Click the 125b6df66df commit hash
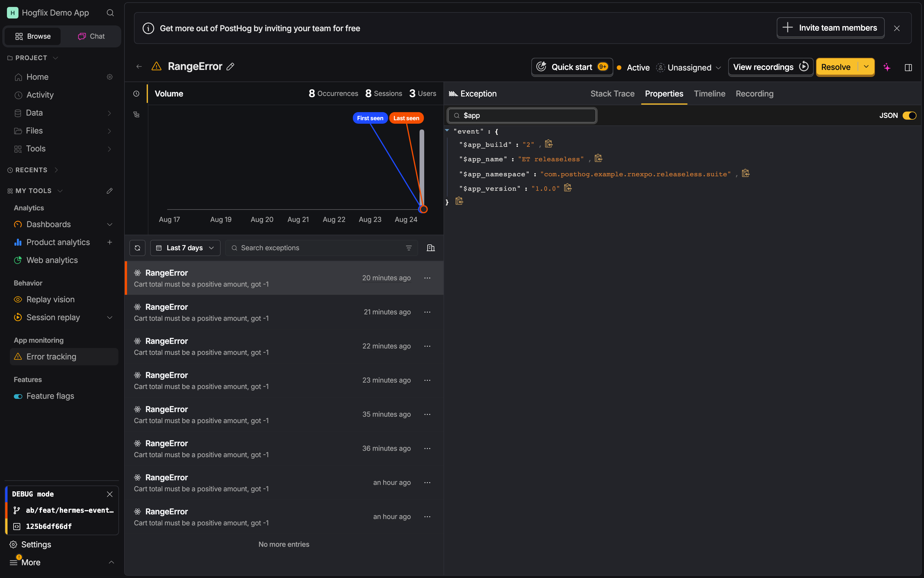The image size is (924, 578). [x=49, y=526]
